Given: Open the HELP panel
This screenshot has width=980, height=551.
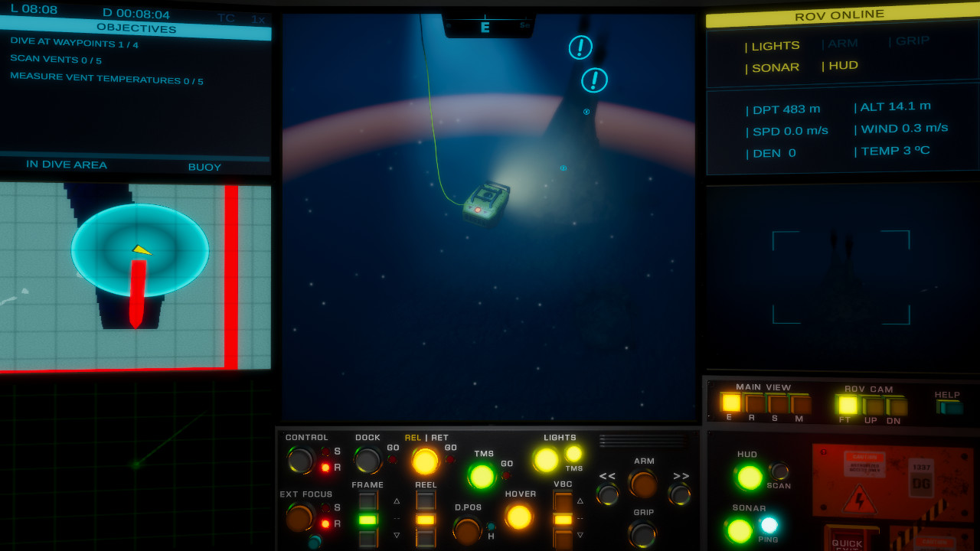Looking at the screenshot, I should pyautogui.click(x=950, y=406).
